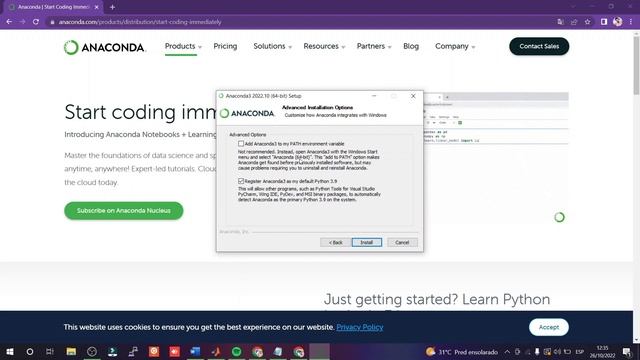Open the Blog page

click(x=411, y=47)
